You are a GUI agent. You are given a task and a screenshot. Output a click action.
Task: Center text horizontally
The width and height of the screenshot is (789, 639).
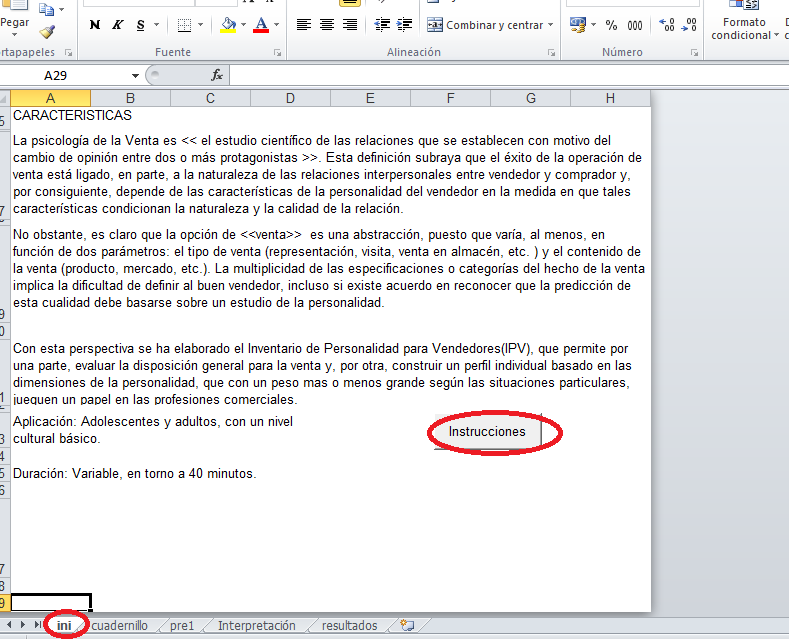(327, 25)
